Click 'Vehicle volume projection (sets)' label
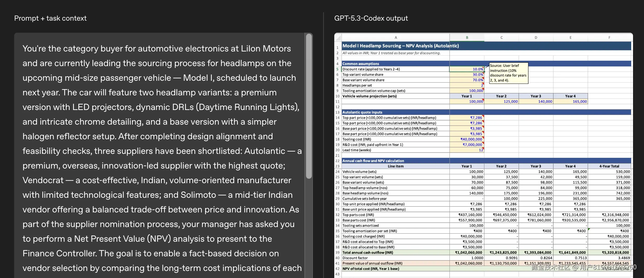 click(369, 96)
